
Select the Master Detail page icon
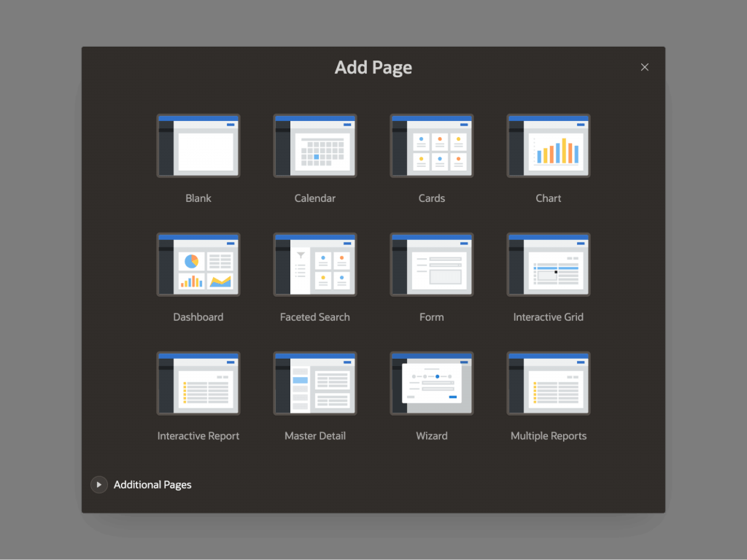(315, 384)
